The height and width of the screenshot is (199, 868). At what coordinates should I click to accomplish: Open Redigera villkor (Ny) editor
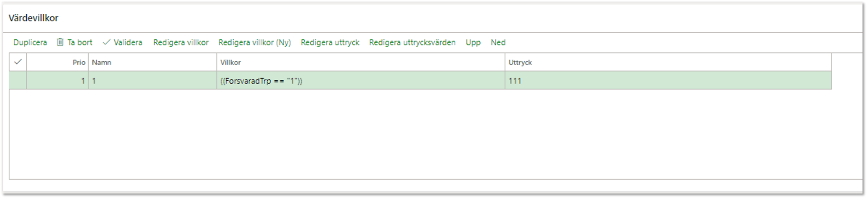pyautogui.click(x=255, y=42)
